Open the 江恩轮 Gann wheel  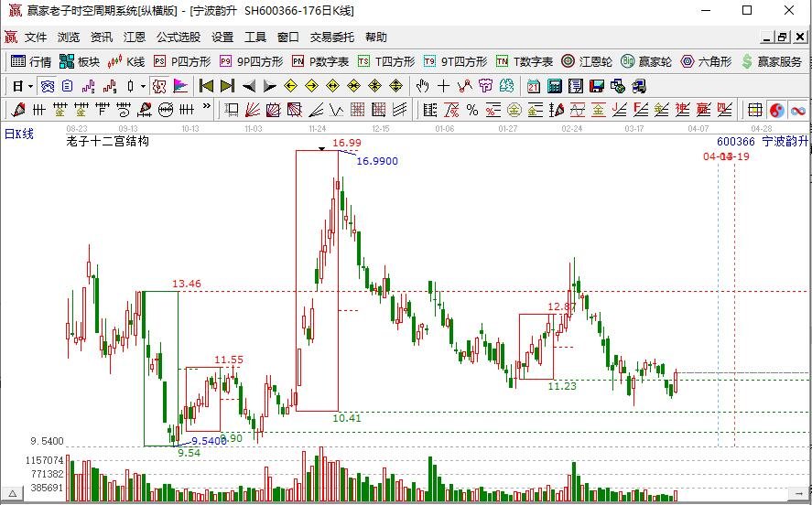(x=587, y=61)
